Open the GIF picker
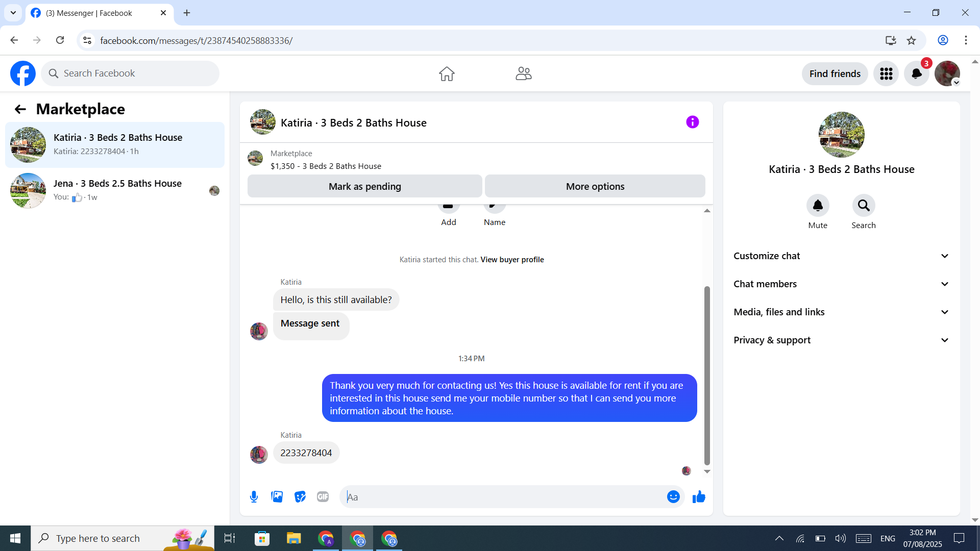Screen dimensions: 980x551 [x=323, y=496]
